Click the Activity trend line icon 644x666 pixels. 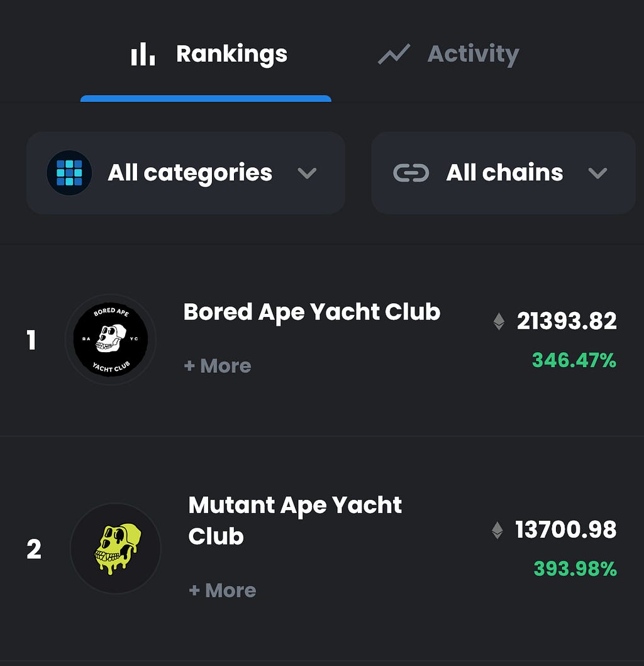click(x=394, y=54)
